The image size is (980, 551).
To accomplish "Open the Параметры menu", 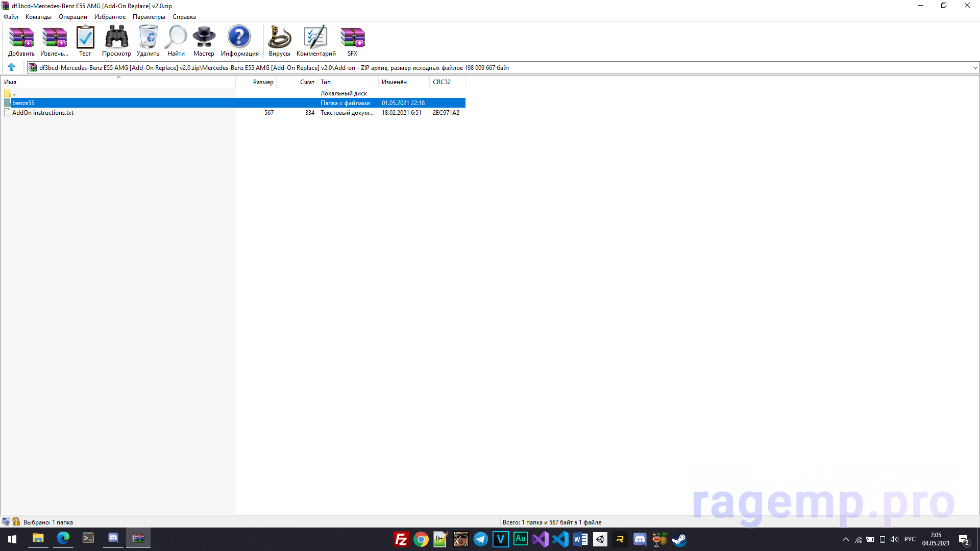I will click(149, 17).
